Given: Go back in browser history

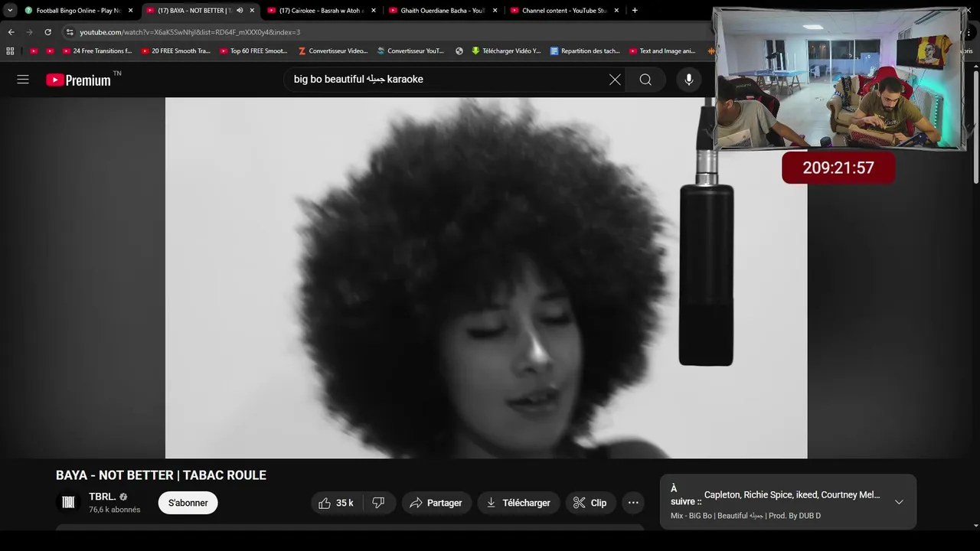Looking at the screenshot, I should pos(11,32).
